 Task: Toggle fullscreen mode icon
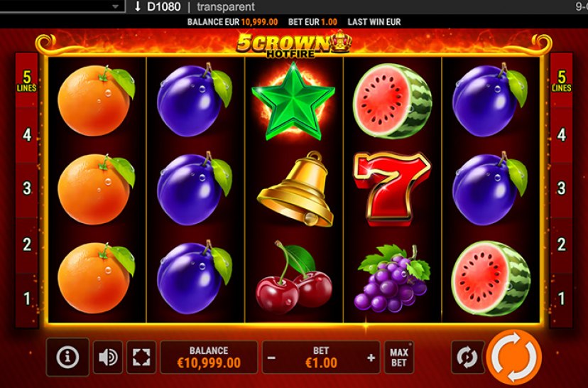(141, 357)
